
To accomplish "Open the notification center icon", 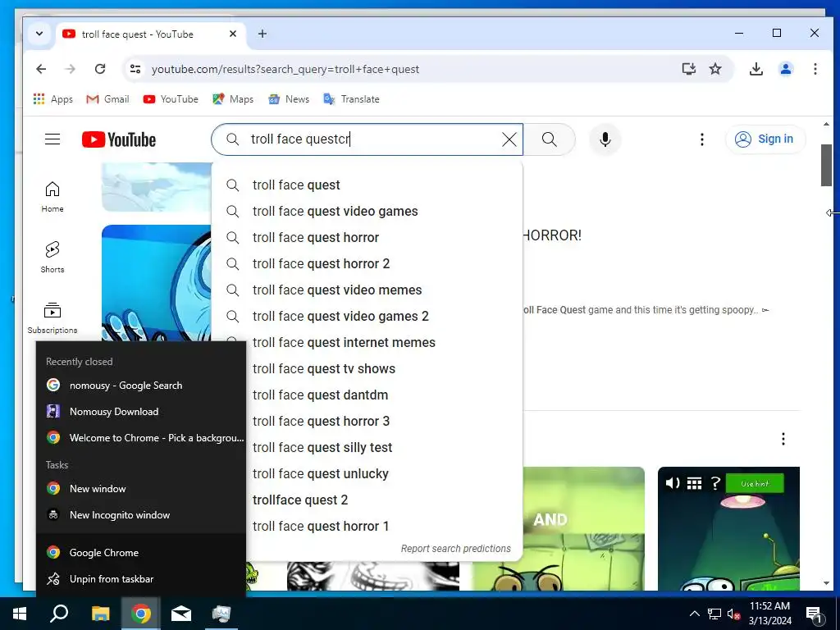I will click(814, 614).
